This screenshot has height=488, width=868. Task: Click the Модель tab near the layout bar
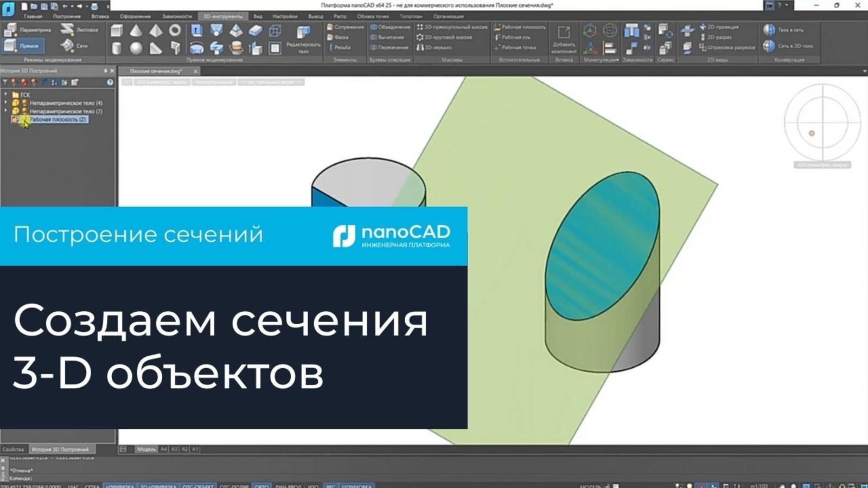tap(148, 448)
